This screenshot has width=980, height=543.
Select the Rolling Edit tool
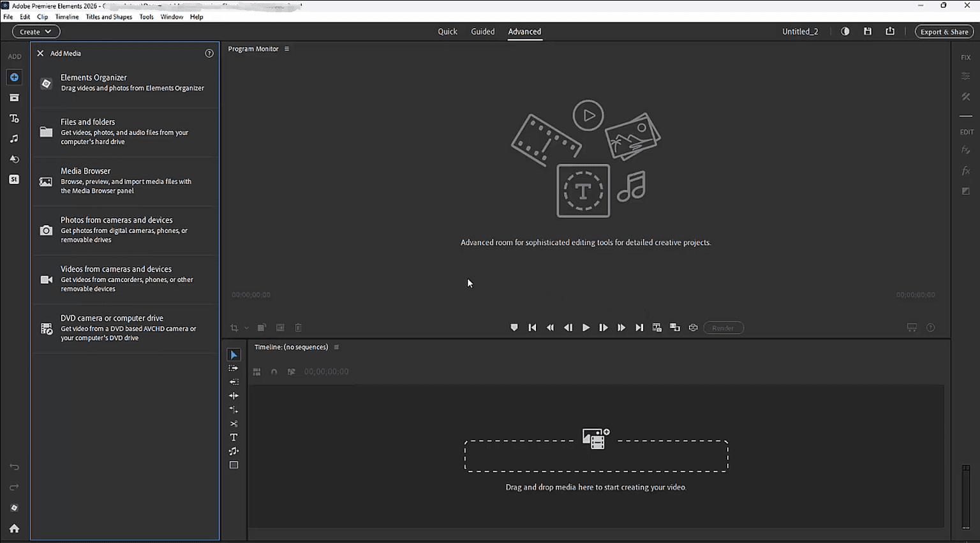pyautogui.click(x=234, y=396)
